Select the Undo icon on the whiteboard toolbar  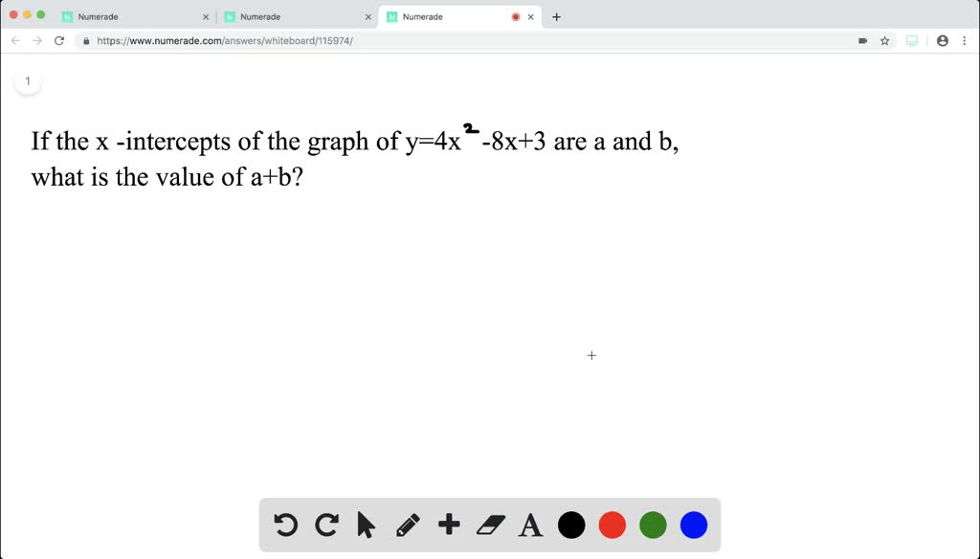285,525
